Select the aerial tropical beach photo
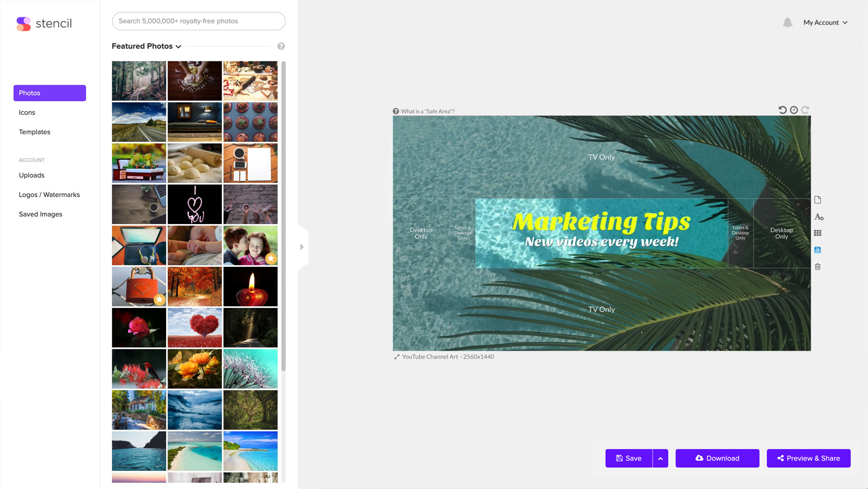The height and width of the screenshot is (489, 868). (x=195, y=451)
